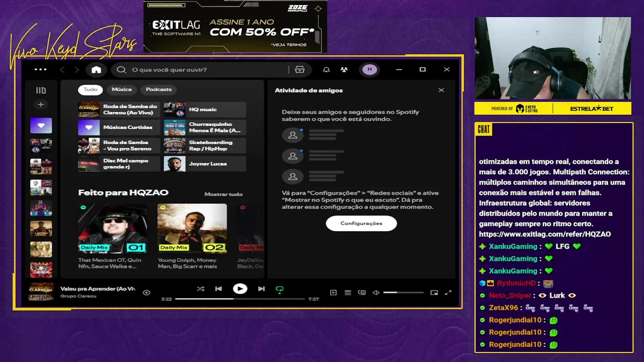
Task: Toggle shuffle playback
Action: point(201,289)
